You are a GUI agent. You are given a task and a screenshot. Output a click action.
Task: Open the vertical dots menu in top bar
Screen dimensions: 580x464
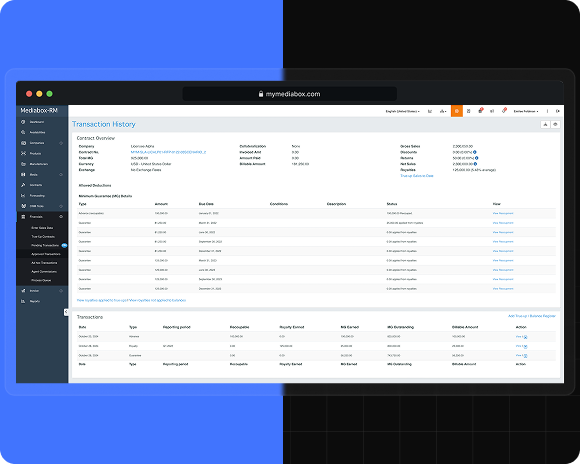tap(547, 111)
